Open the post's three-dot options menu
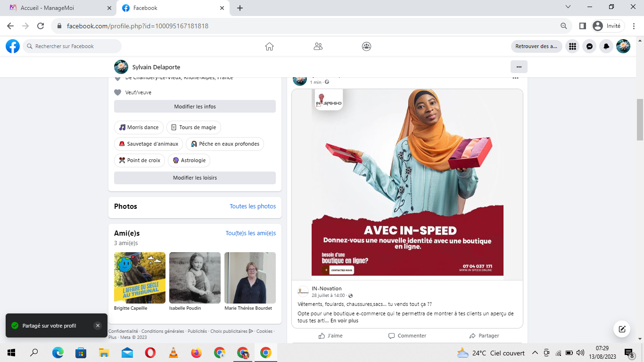644x362 pixels. point(515,78)
